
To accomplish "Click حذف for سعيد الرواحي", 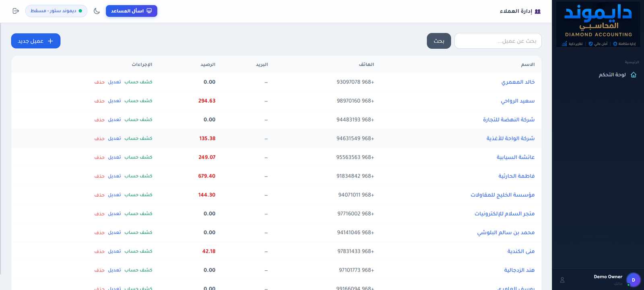I will coord(99,101).
